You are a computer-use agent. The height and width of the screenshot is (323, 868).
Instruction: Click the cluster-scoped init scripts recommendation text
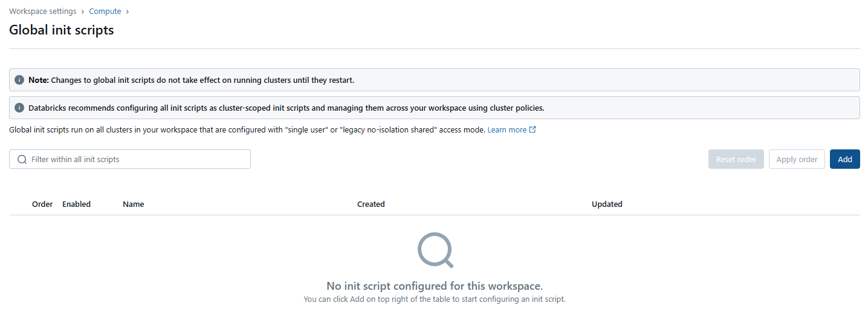click(287, 108)
